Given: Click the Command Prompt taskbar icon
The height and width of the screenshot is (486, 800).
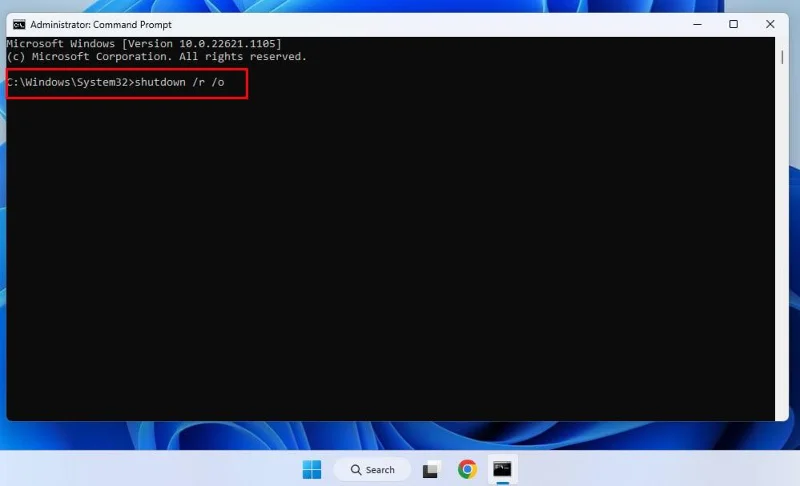Looking at the screenshot, I should coord(503,469).
